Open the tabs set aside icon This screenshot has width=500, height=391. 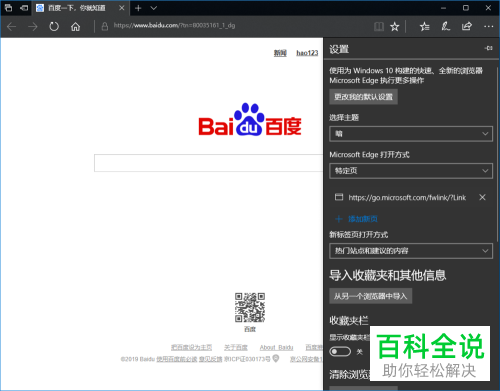[x=9, y=8]
